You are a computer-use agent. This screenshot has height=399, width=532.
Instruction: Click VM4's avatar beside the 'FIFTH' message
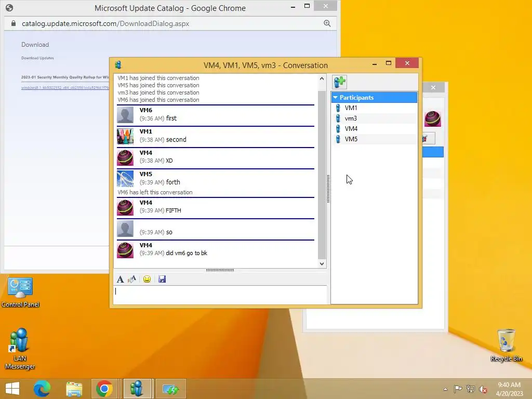(x=125, y=207)
